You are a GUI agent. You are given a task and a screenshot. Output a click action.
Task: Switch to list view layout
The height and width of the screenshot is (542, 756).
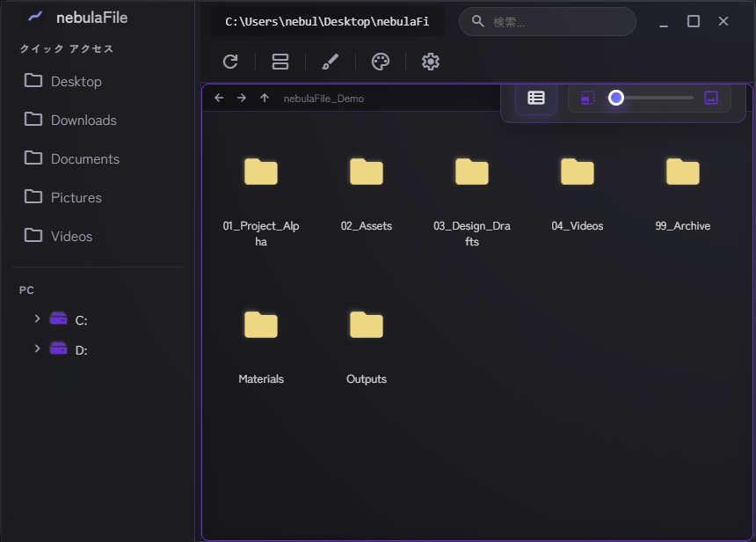tap(536, 98)
